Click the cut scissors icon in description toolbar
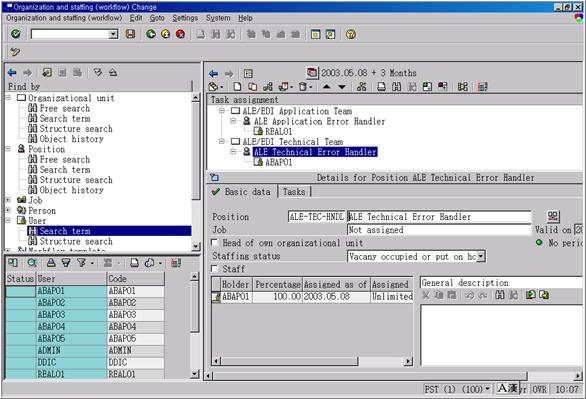This screenshot has width=586, height=399. tap(426, 295)
